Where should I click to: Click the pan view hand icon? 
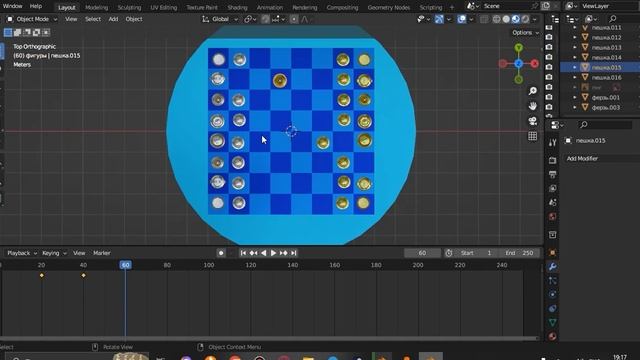click(533, 106)
